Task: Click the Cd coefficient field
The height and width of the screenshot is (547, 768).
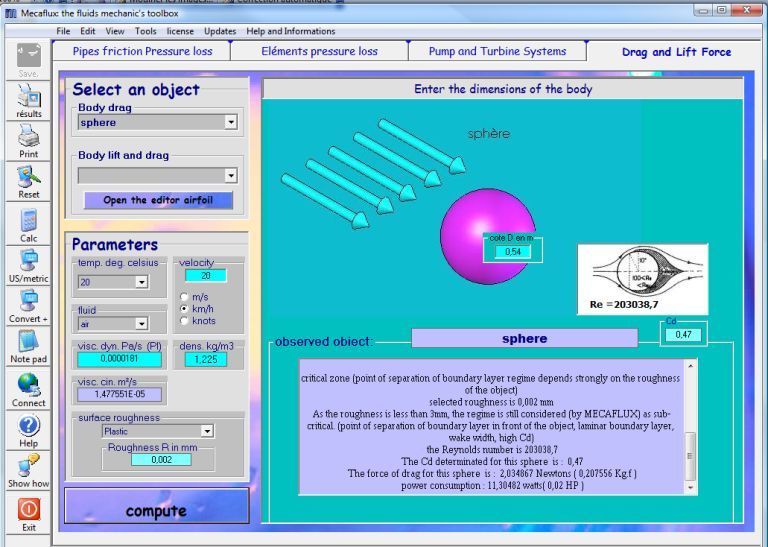Action: tap(683, 334)
